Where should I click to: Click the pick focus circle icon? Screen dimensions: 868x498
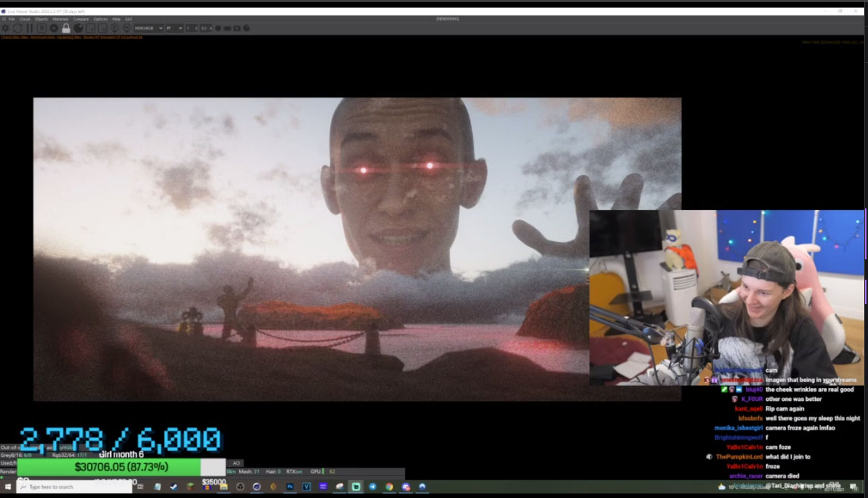click(115, 28)
